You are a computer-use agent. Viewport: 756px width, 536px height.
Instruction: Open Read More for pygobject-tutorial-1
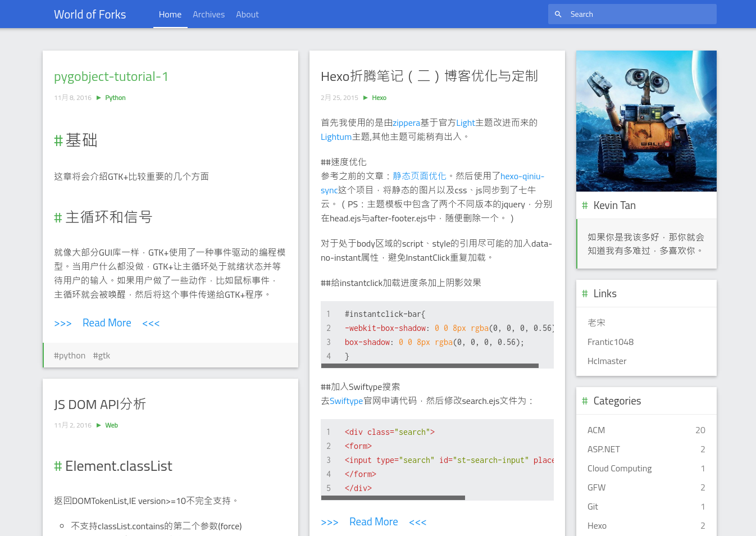107,322
